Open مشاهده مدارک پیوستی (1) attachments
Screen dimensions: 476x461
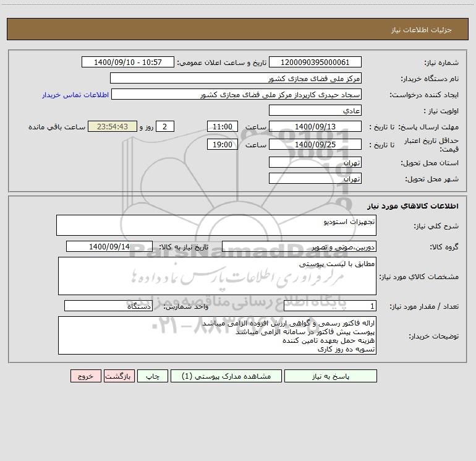coord(226,376)
